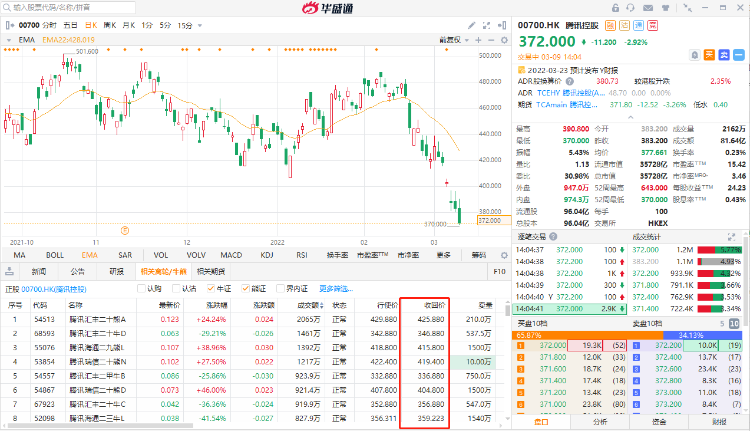Zoom in chart with plus icon
Screen dimensions: 750x431
(478, 40)
